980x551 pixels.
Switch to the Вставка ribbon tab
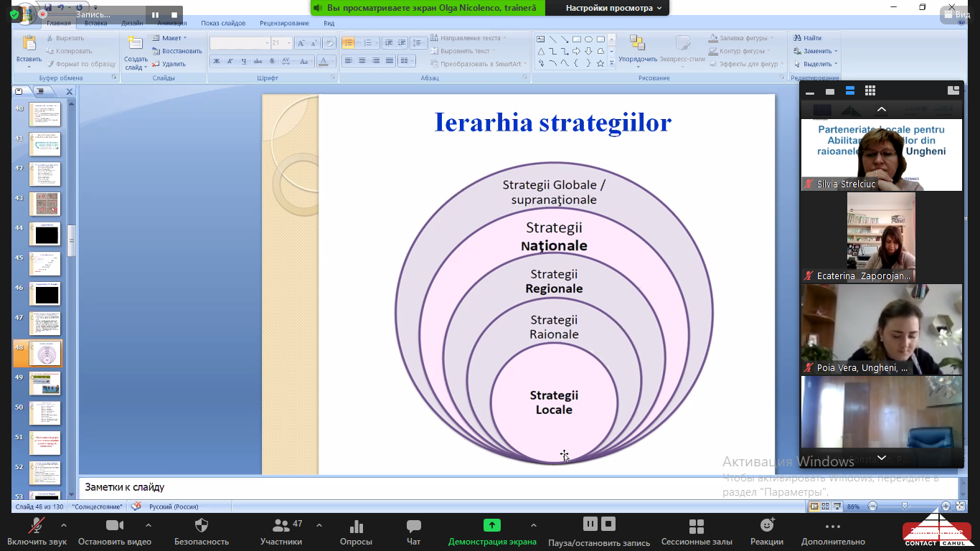[96, 23]
